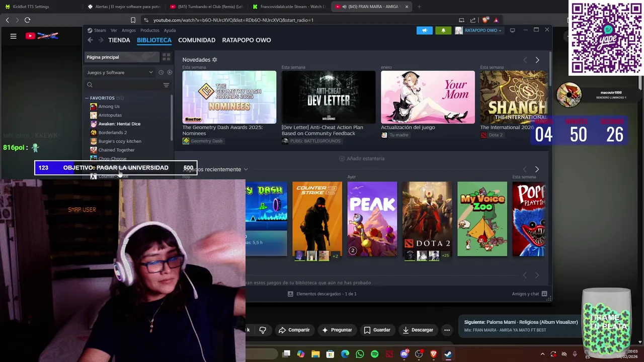Bookmark page in browser address bar
This screenshot has width=644, height=362.
[133, 20]
